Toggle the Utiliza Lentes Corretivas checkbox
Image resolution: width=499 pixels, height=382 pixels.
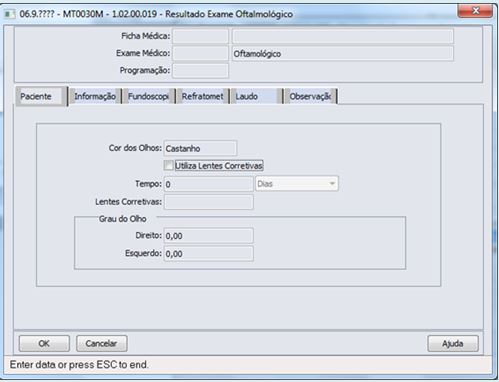coord(169,165)
